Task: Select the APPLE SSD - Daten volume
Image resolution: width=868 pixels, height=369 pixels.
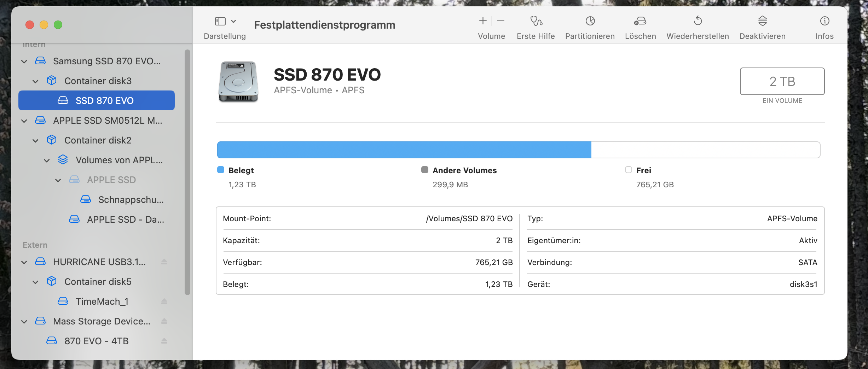Action: point(125,219)
